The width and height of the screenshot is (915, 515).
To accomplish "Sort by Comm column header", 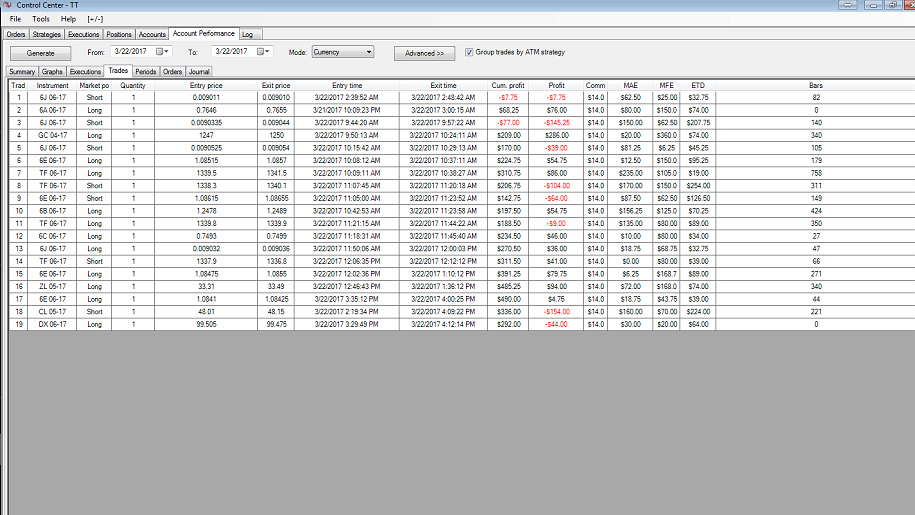I will click(595, 85).
